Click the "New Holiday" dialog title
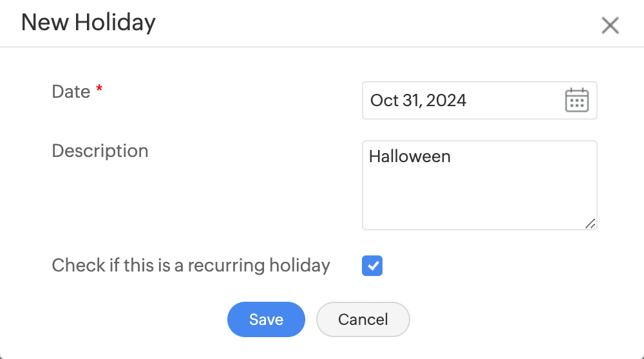Image resolution: width=644 pixels, height=359 pixels. pos(88,23)
